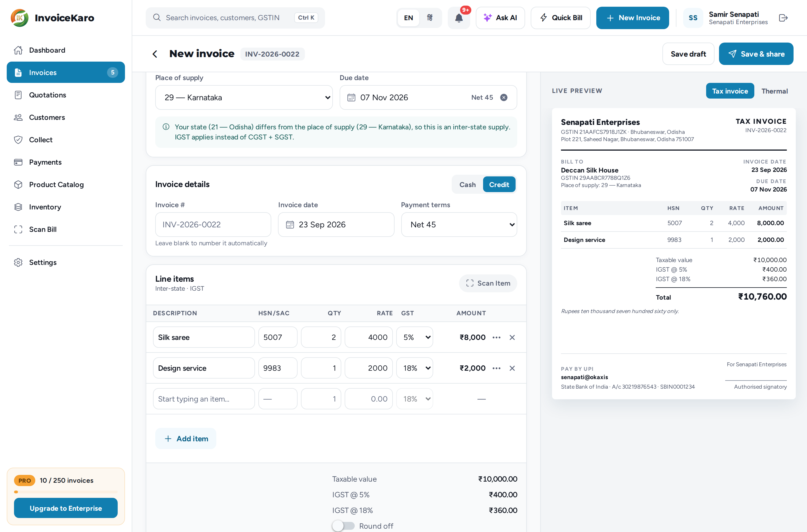Open the Payment terms Net 45 dropdown
807x532 pixels.
[459, 225]
